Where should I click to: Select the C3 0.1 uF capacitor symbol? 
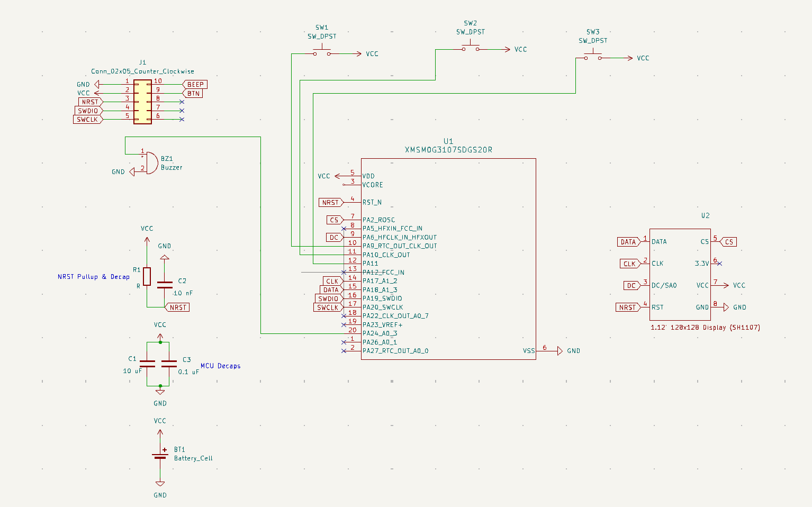(x=169, y=364)
